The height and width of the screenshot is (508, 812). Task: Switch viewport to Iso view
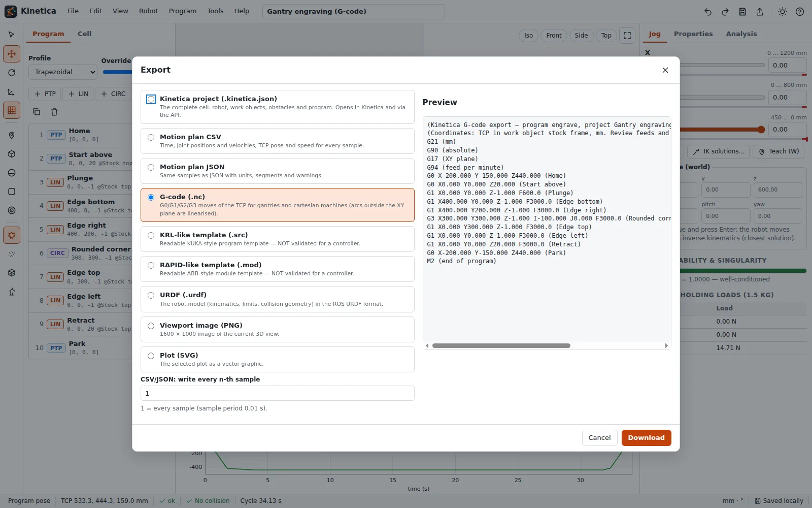click(x=528, y=36)
